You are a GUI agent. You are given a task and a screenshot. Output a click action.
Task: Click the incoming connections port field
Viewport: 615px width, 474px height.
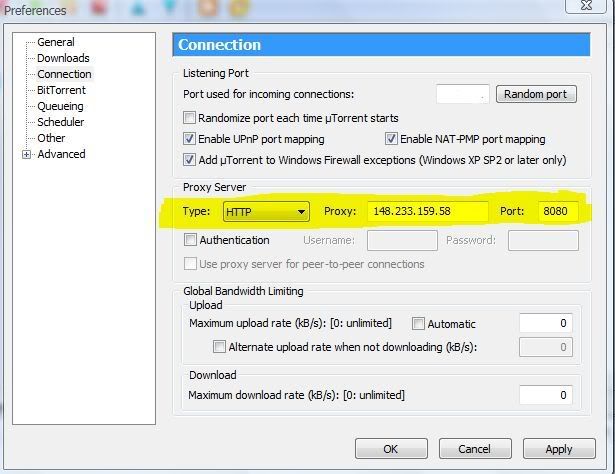[x=462, y=94]
